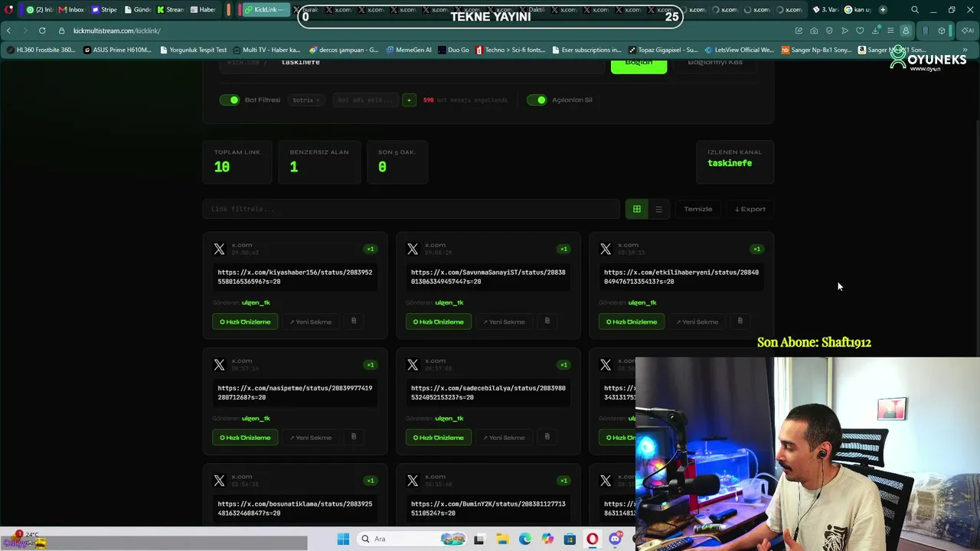Reload the page in the browser
This screenshot has width=980, height=551.
(42, 31)
